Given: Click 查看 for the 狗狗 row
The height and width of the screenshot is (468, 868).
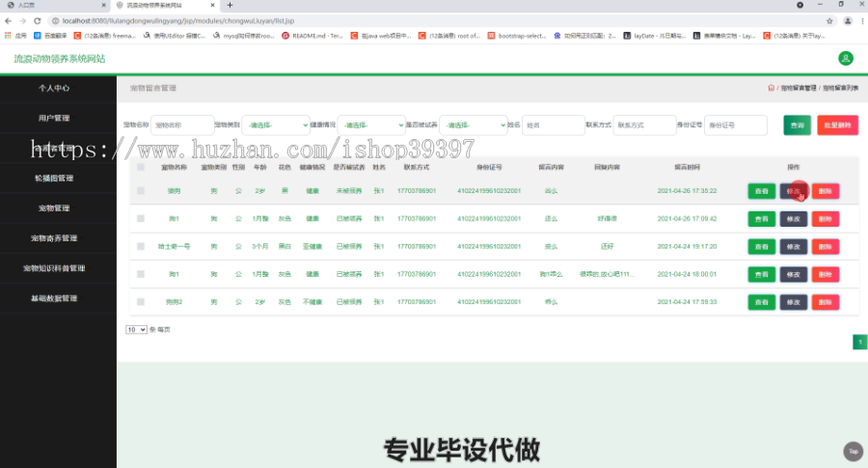Looking at the screenshot, I should click(761, 191).
